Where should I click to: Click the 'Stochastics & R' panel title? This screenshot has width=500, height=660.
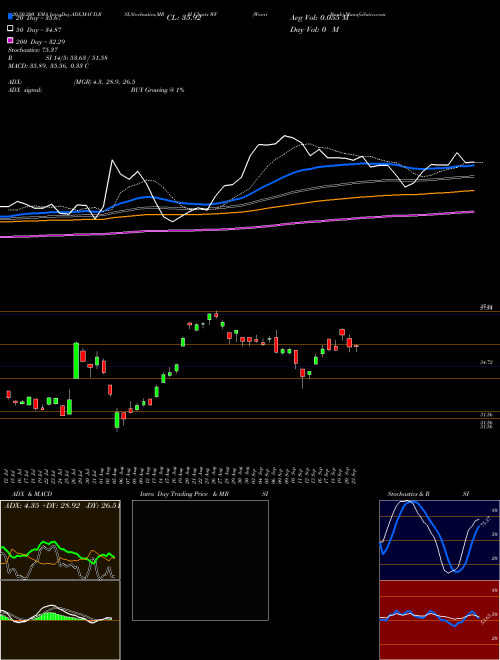pyautogui.click(x=409, y=494)
